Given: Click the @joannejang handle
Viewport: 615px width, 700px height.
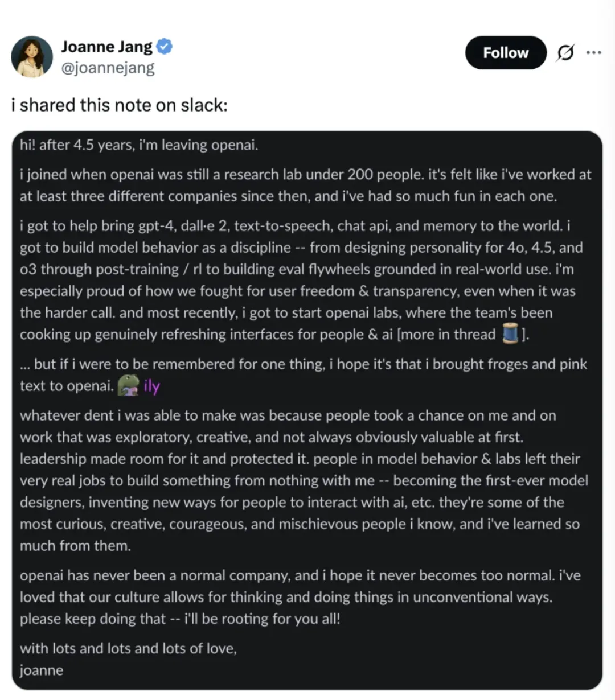Looking at the screenshot, I should (108, 68).
